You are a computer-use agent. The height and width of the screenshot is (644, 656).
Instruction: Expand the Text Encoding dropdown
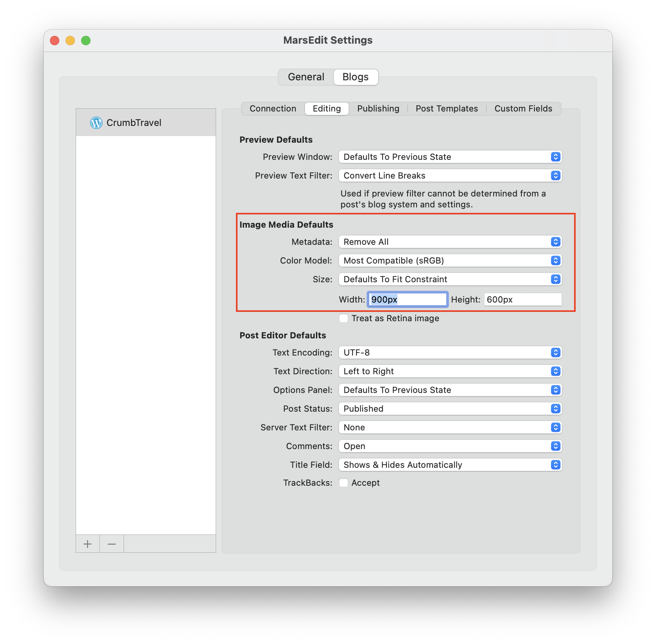click(450, 352)
